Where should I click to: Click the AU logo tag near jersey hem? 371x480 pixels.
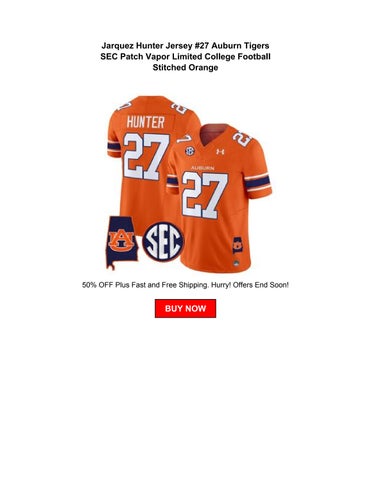point(238,245)
